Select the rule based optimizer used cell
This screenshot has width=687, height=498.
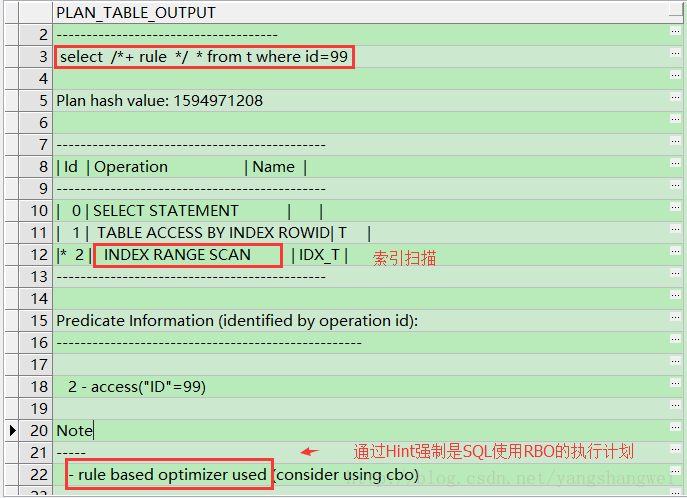click(x=168, y=475)
